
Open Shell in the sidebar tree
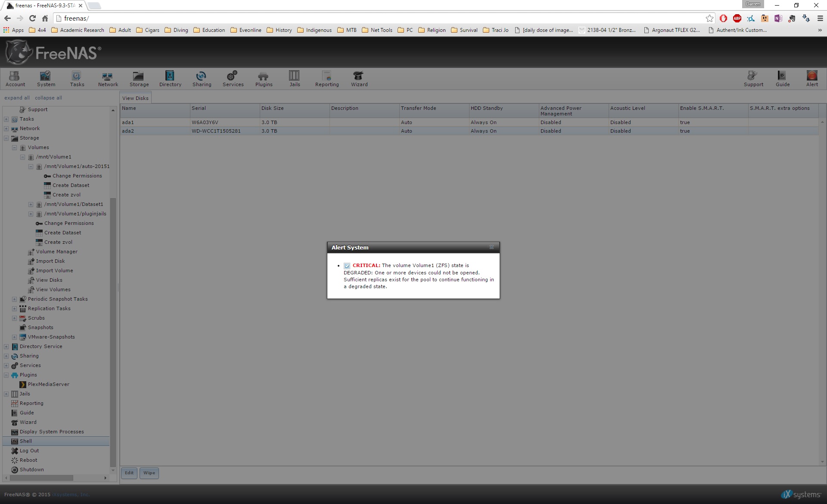26,441
